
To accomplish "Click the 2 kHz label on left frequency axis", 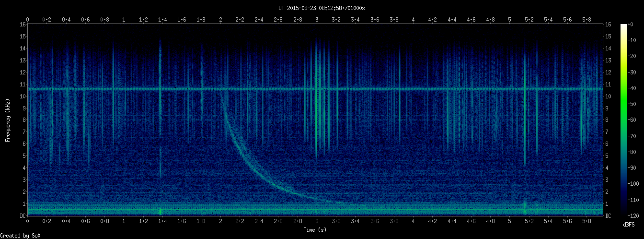I will pyautogui.click(x=23, y=192).
